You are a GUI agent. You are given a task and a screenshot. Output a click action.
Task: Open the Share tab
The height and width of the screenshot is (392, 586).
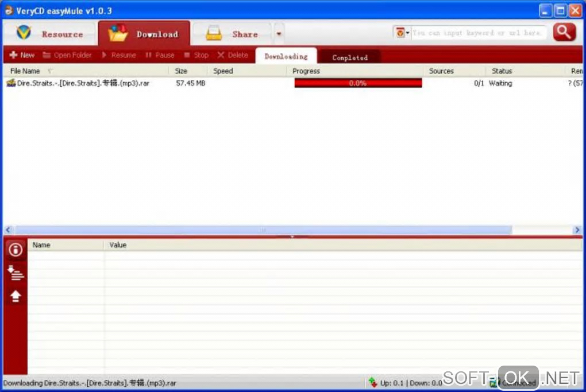coord(233,34)
